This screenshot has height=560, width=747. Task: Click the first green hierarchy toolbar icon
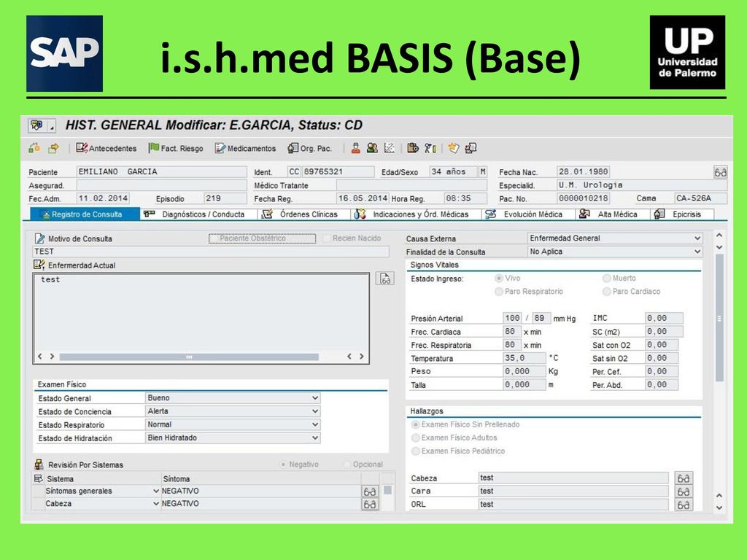coord(34,148)
